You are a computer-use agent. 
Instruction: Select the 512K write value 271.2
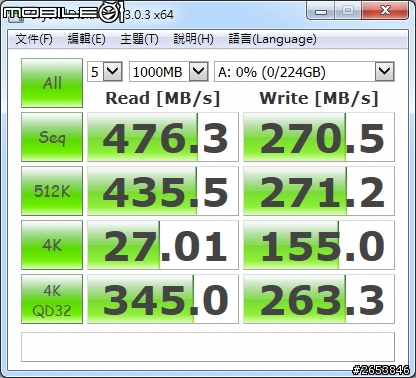(319, 191)
